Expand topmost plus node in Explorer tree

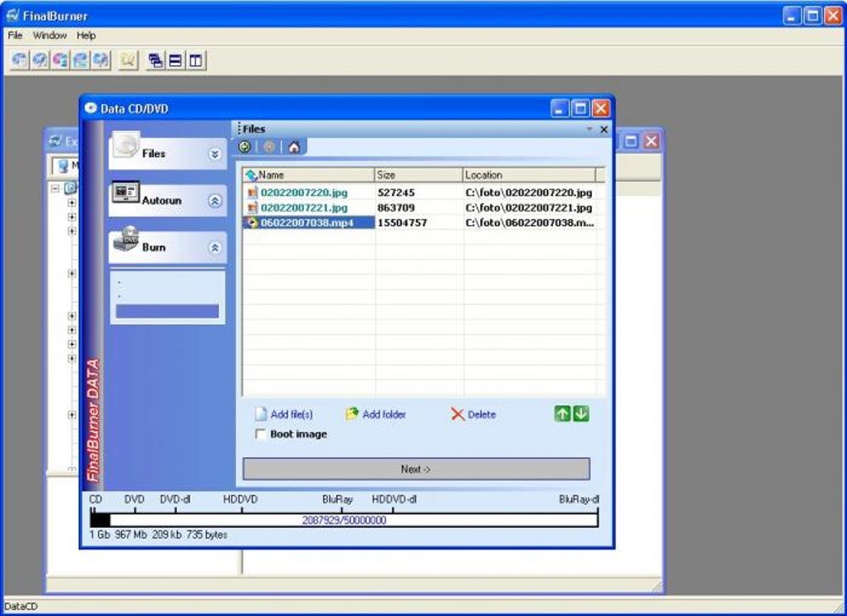pyautogui.click(x=71, y=203)
